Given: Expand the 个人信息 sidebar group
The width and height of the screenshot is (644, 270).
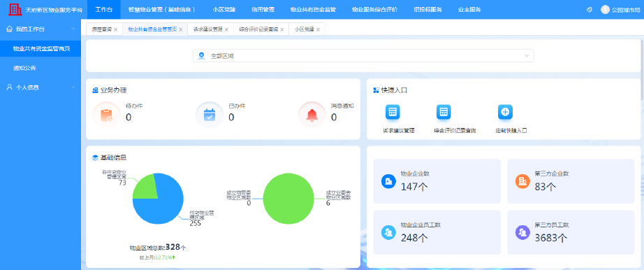Looking at the screenshot, I should pos(73,87).
